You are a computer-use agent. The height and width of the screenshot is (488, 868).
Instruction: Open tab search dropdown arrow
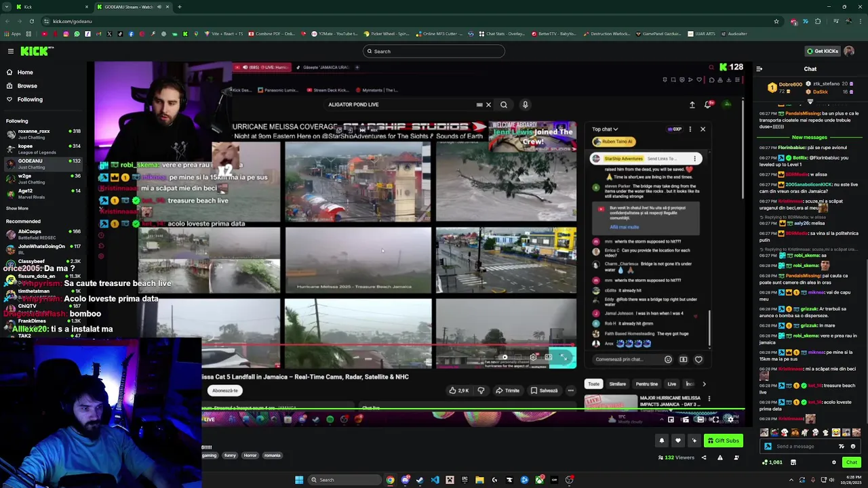(x=7, y=7)
